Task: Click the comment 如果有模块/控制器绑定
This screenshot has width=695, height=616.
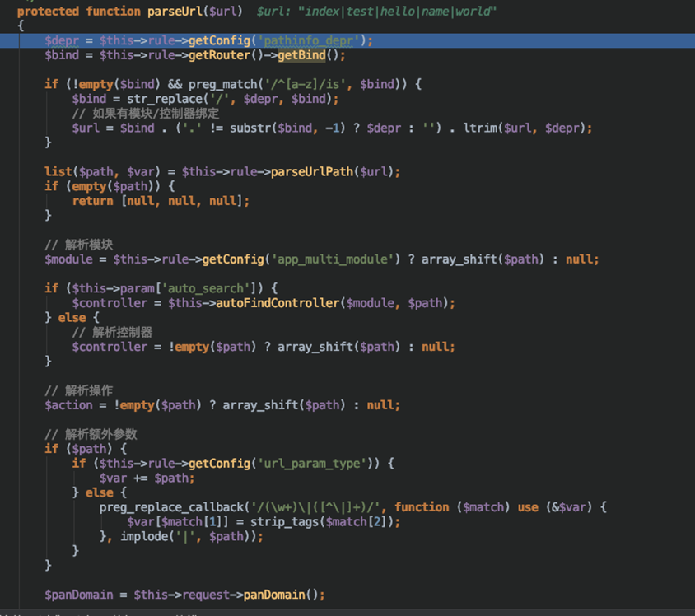Action: (146, 114)
